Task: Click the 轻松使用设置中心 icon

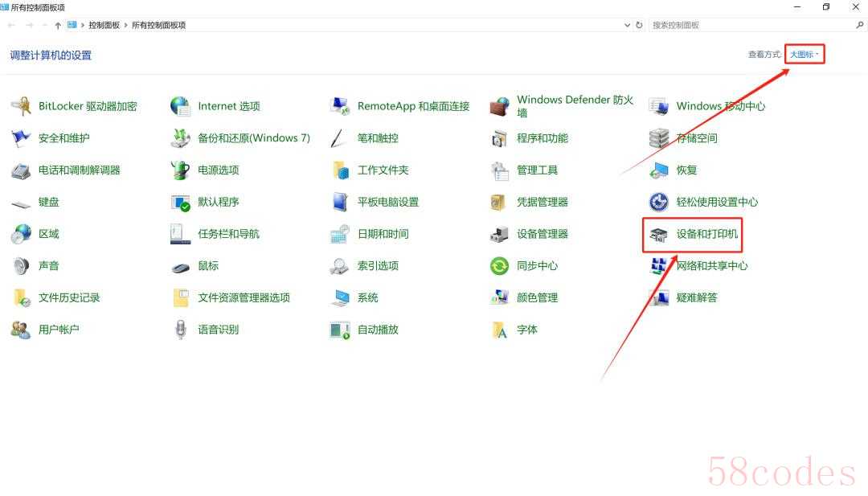Action: [659, 203]
